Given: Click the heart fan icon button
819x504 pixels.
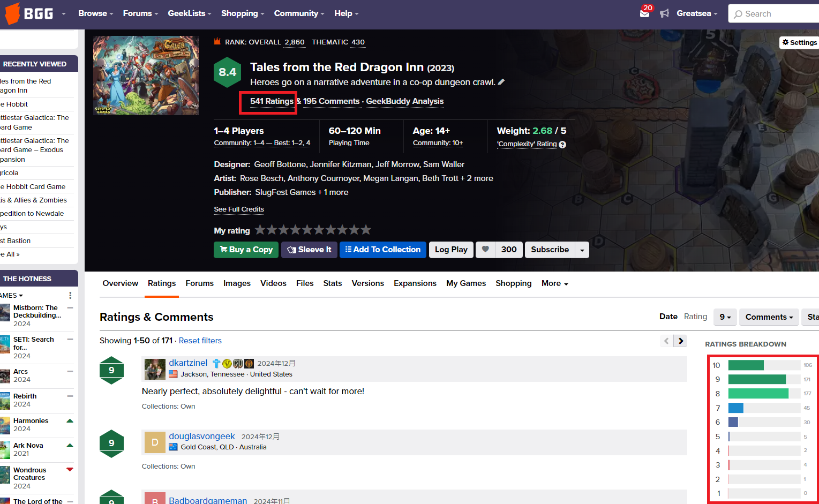Looking at the screenshot, I should (x=485, y=250).
